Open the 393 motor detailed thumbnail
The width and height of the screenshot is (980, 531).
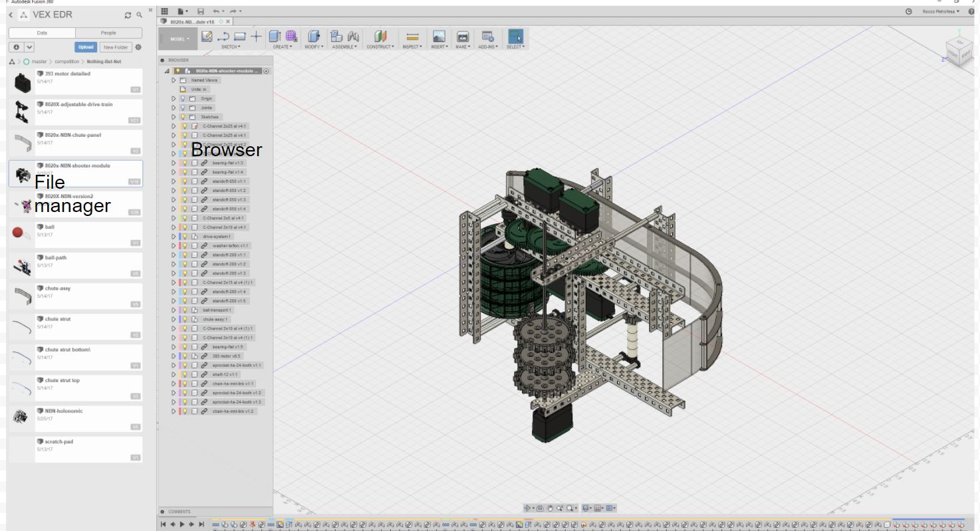point(23,83)
